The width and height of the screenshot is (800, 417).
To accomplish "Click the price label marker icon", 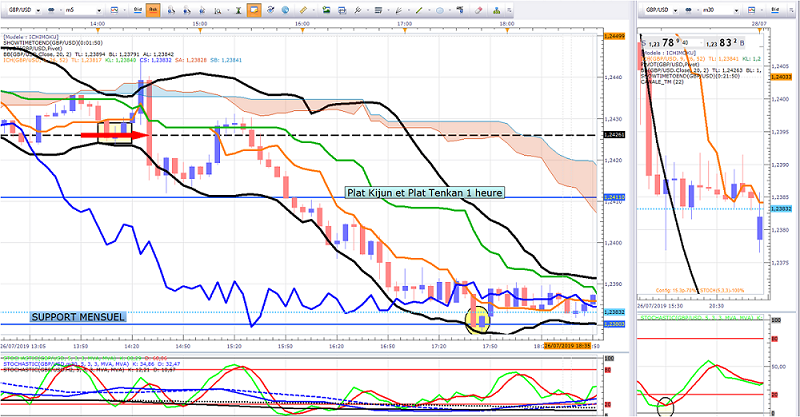I will tap(460, 10).
